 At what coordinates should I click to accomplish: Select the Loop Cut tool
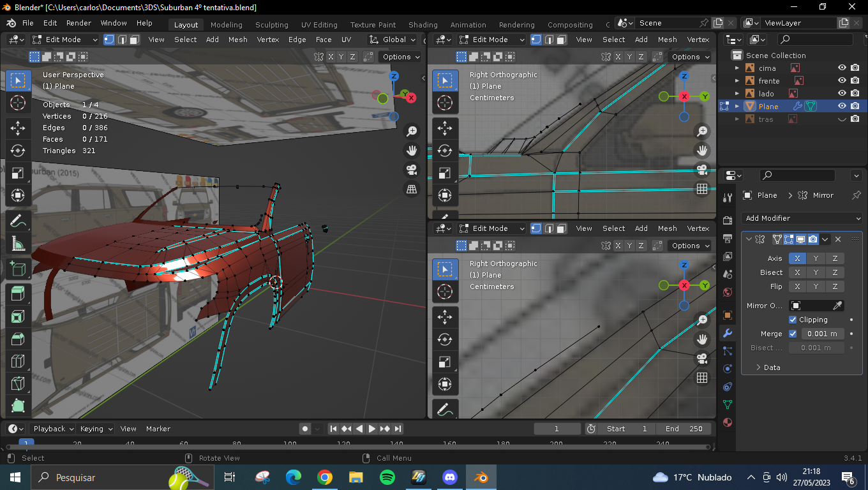(18, 362)
